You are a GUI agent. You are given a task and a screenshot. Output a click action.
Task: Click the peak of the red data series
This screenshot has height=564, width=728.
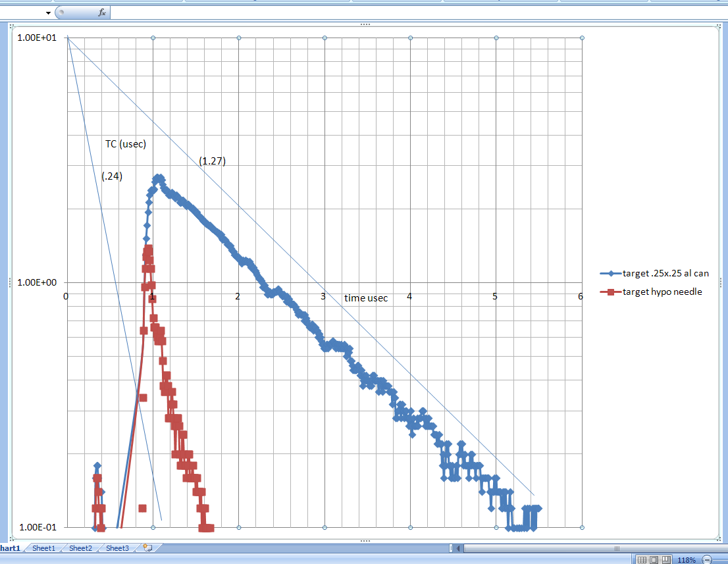click(148, 249)
